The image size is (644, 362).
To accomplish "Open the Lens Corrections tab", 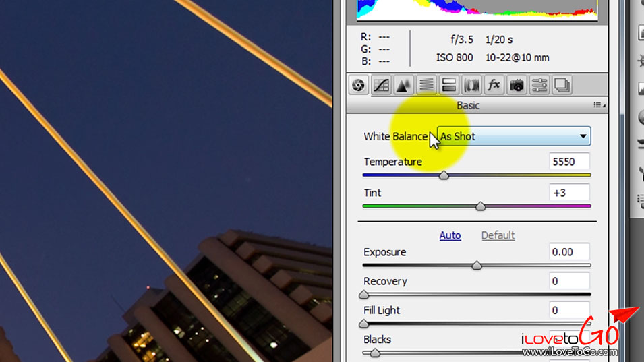I will pyautogui.click(x=471, y=86).
